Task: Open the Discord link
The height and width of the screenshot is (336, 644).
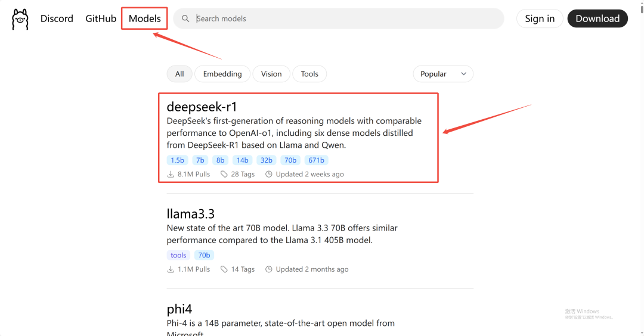Action: 57,19
